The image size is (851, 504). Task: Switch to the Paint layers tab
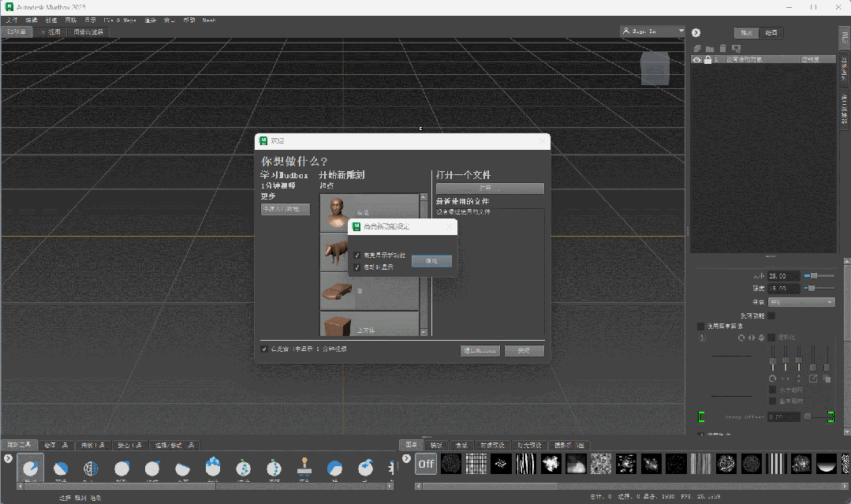pos(771,32)
